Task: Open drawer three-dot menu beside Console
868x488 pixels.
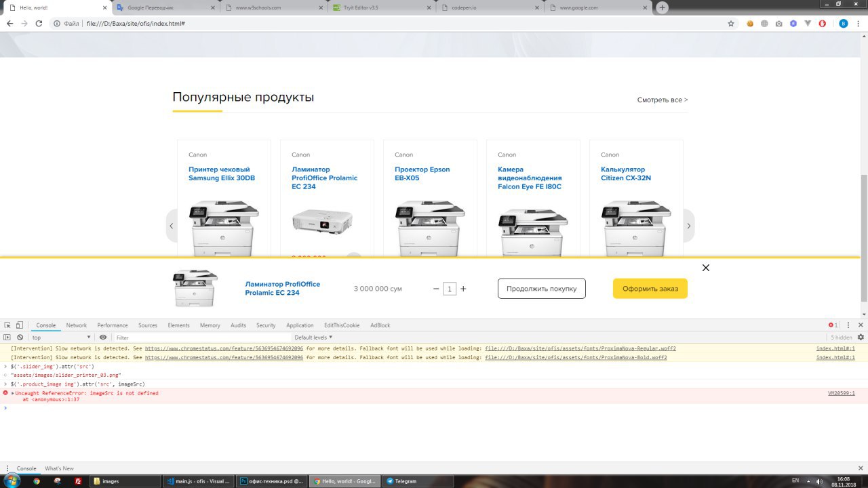Action: 7,468
